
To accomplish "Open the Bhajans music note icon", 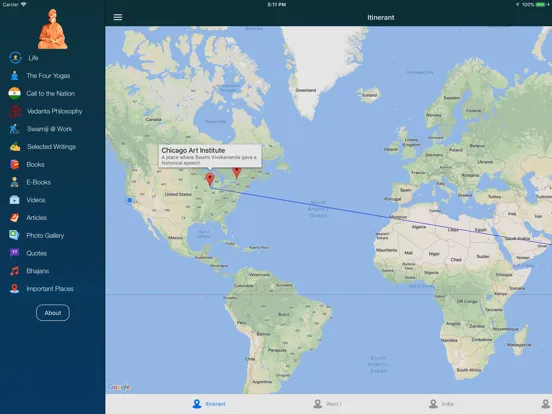I will pos(14,271).
